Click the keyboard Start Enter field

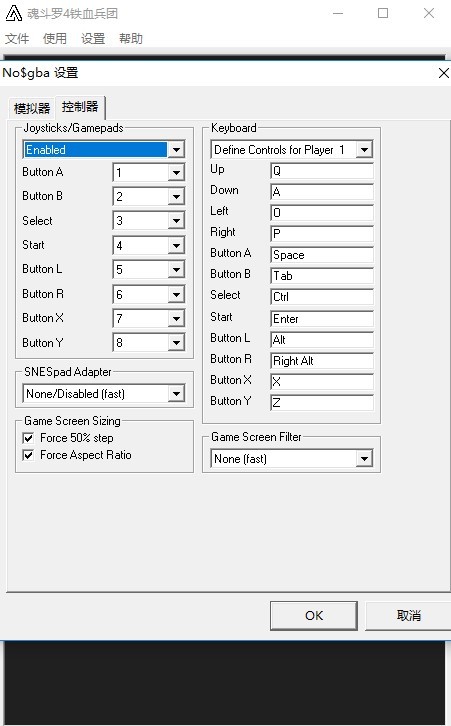322,319
